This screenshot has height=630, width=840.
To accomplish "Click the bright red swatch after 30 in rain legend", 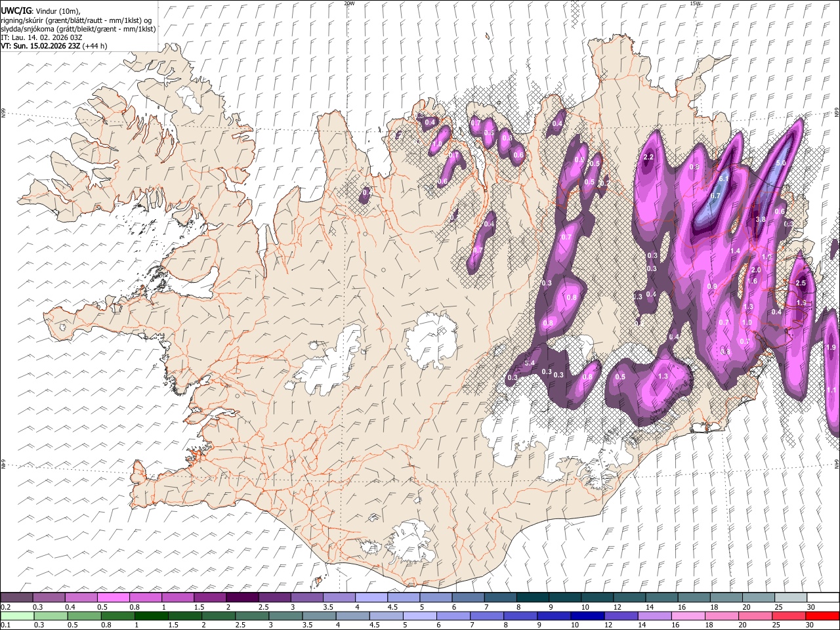I will coord(822,616).
